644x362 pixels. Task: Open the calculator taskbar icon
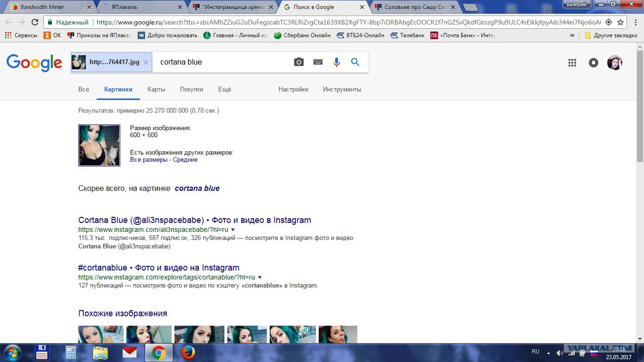click(x=71, y=353)
